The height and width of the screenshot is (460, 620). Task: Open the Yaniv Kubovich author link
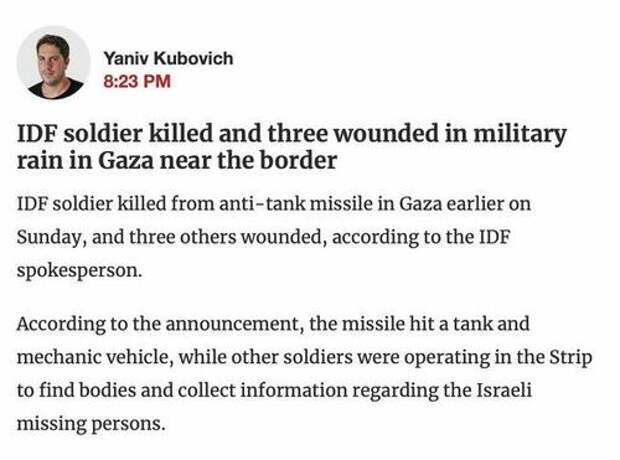click(168, 58)
